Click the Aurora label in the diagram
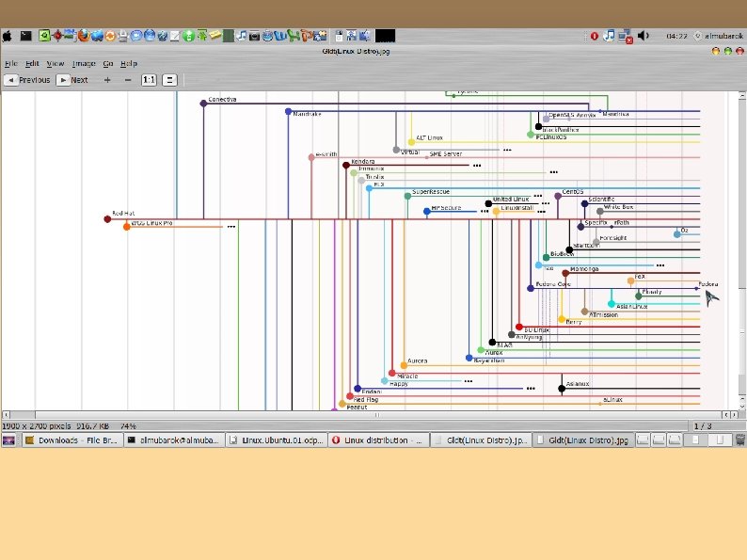The width and height of the screenshot is (747, 560). (418, 360)
